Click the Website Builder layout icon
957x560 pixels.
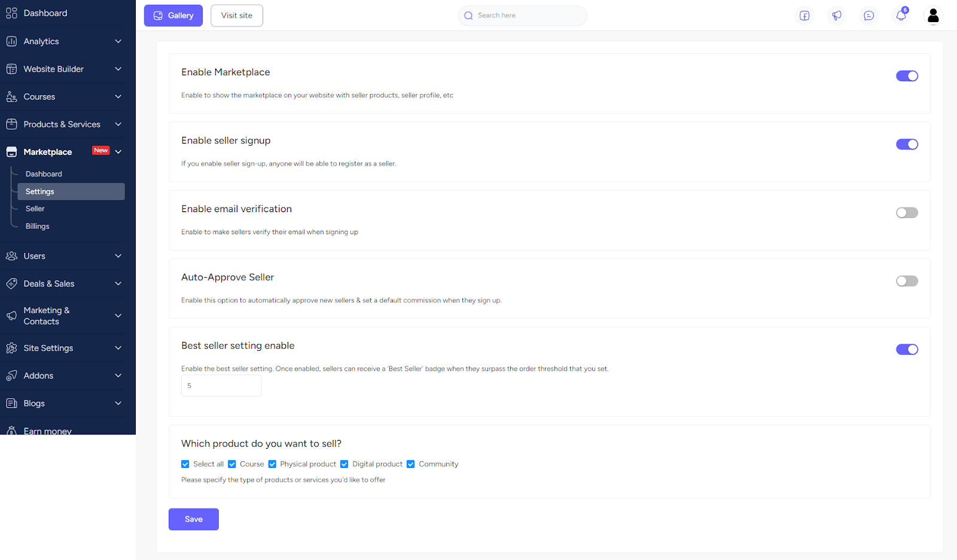coord(11,69)
